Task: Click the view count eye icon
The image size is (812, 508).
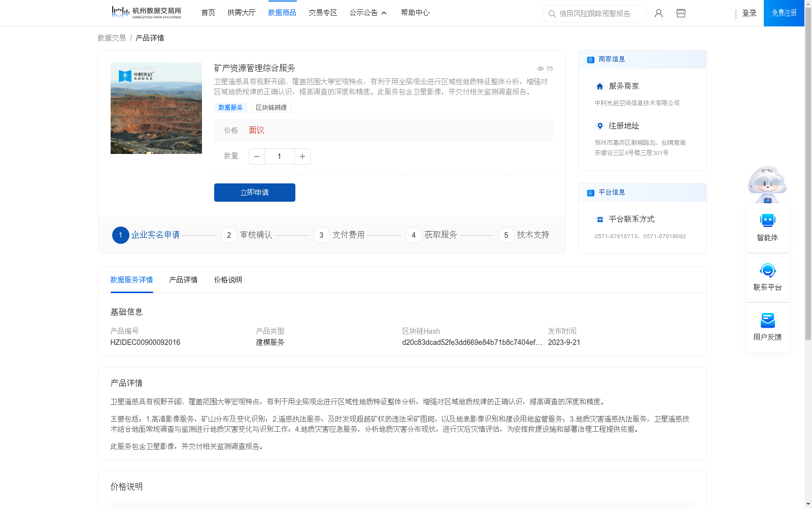Action: (x=540, y=69)
